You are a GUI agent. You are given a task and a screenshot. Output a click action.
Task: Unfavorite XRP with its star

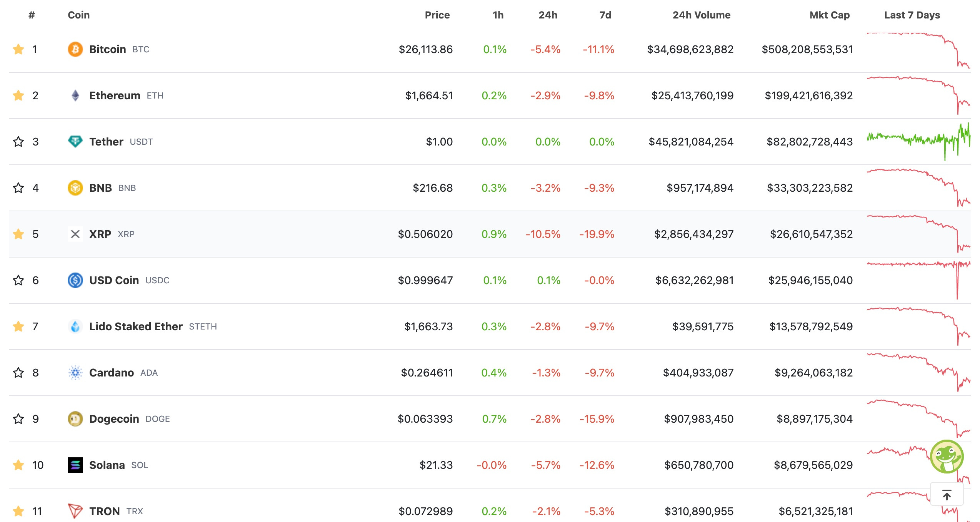coord(18,234)
